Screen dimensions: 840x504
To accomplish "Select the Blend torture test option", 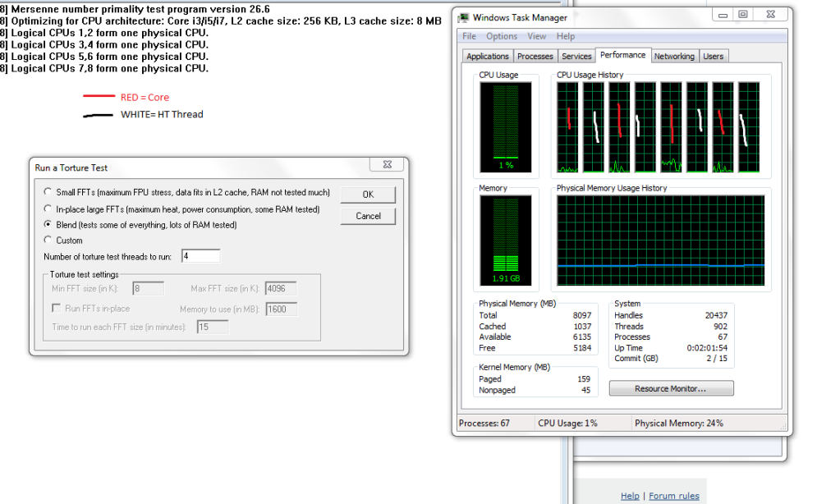I will click(48, 224).
